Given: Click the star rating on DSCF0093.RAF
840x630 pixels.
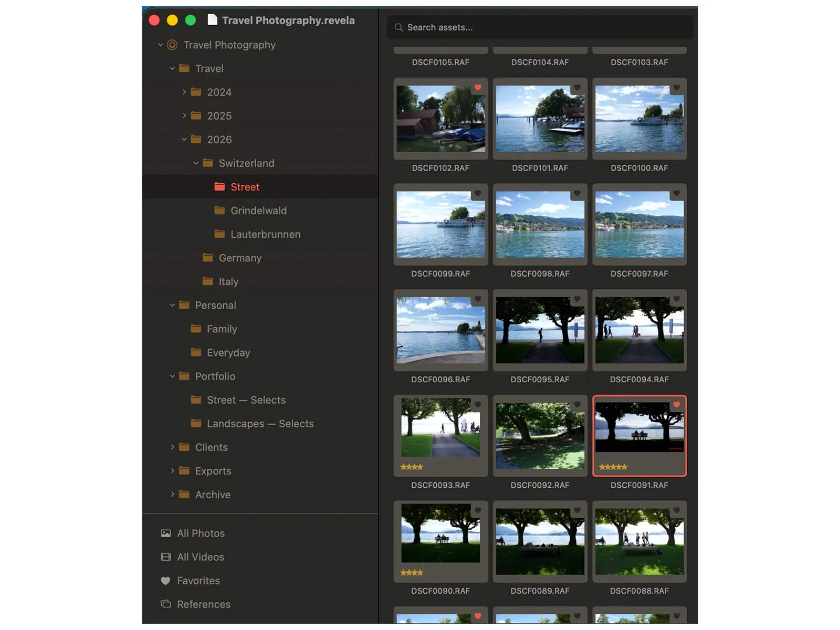Looking at the screenshot, I should pyautogui.click(x=412, y=467).
